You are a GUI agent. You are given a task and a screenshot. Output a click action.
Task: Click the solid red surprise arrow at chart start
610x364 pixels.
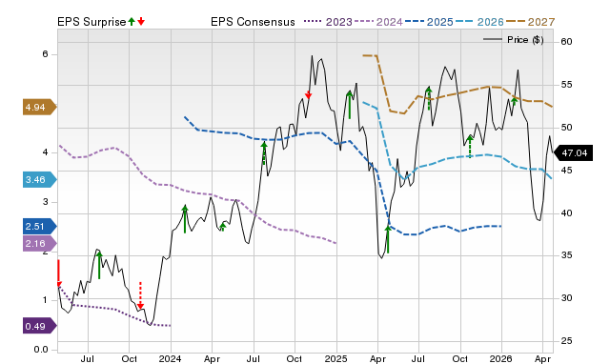point(59,273)
